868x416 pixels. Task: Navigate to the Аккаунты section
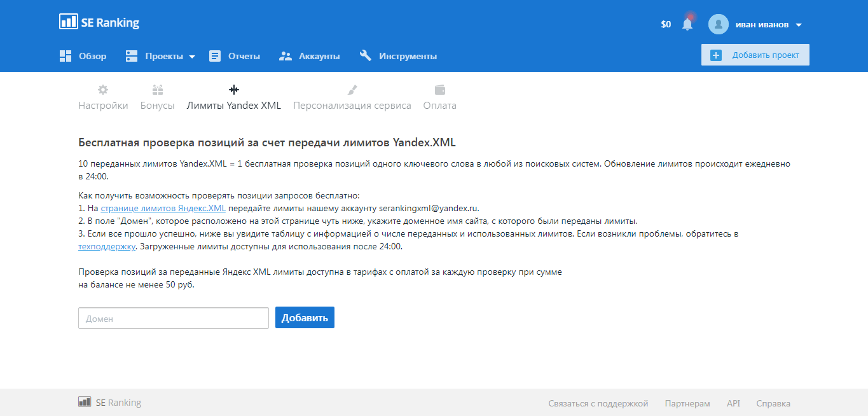[310, 56]
